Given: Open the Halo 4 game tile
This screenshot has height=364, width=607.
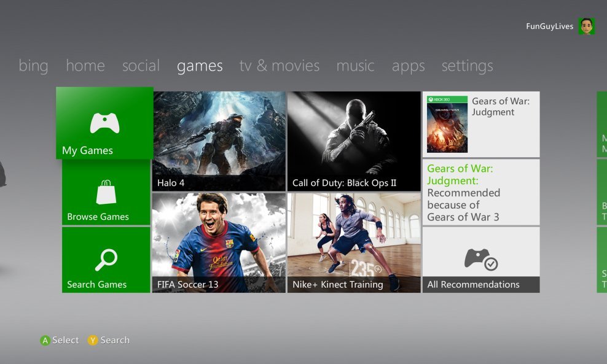Looking at the screenshot, I should tap(219, 141).
